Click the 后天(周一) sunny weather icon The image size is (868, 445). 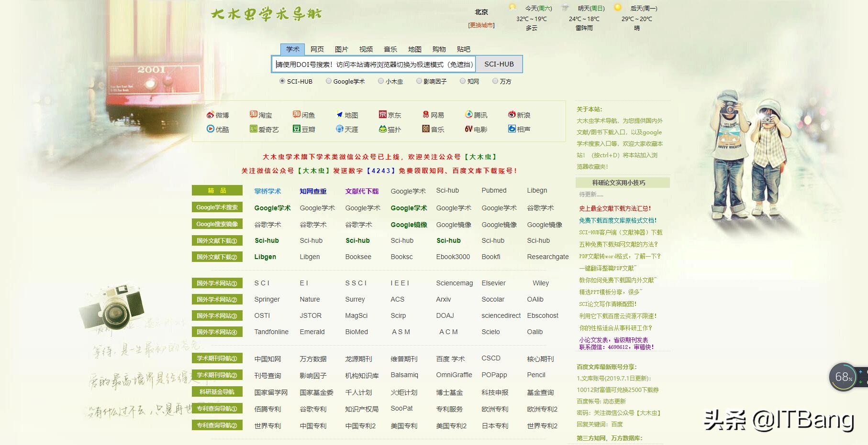tap(618, 7)
